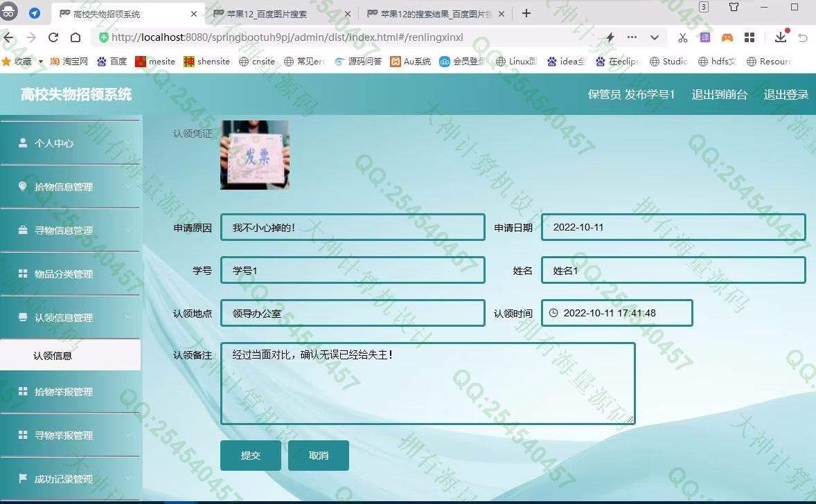Open the Studio bookmark
Viewport: 816px width, 504px height.
pyautogui.click(x=668, y=62)
